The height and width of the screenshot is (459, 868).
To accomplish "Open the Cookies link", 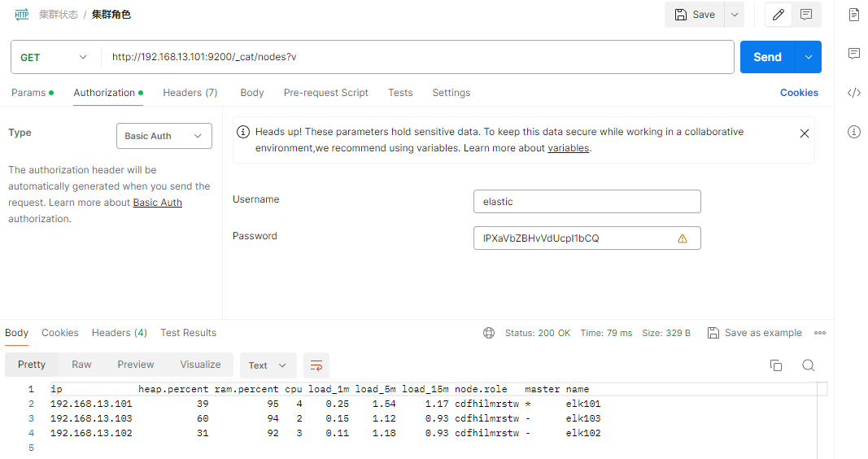I will click(798, 93).
